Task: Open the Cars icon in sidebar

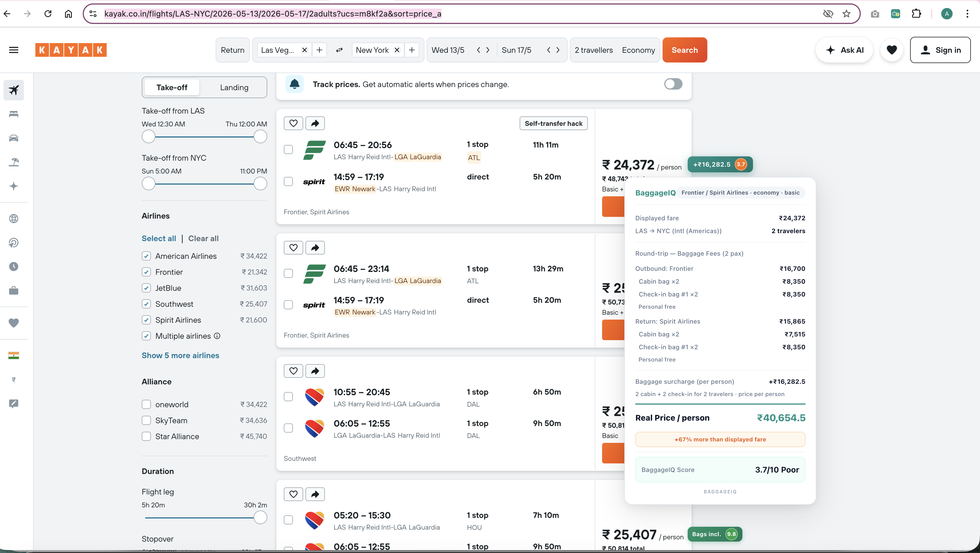Action: 14,138
